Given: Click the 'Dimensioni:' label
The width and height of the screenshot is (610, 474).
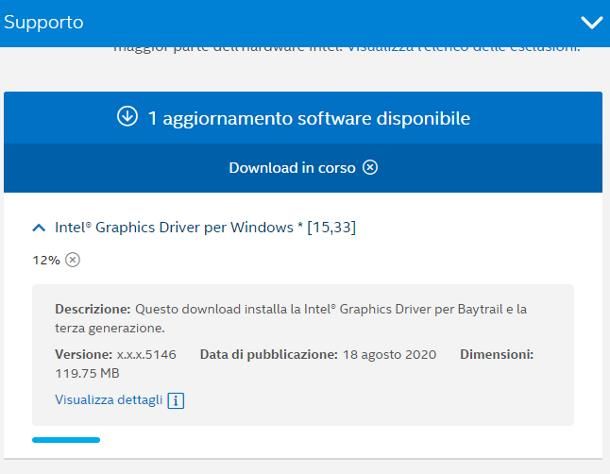Looking at the screenshot, I should click(497, 355).
